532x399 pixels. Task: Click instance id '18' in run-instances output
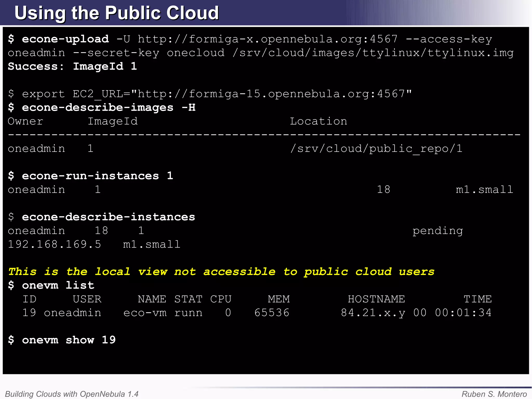[383, 189]
